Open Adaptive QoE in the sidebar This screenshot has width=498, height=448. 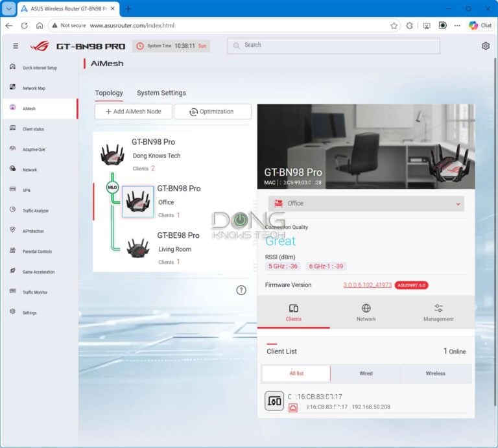[40, 149]
